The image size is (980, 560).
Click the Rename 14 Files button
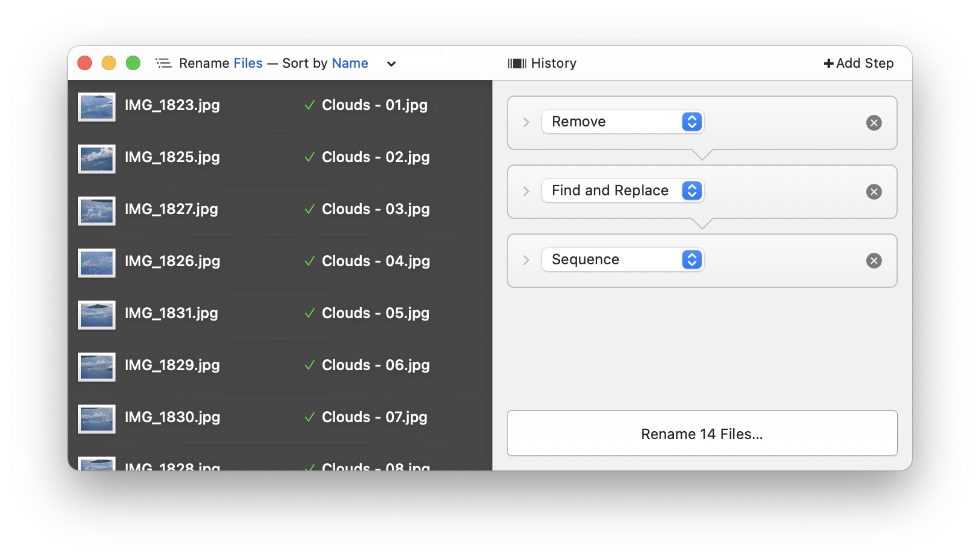[702, 434]
